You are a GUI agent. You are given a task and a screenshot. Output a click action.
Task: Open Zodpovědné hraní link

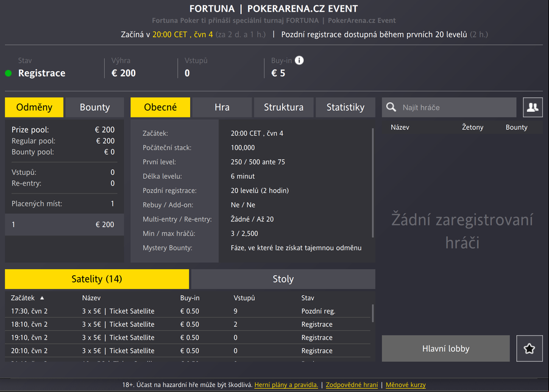352,385
